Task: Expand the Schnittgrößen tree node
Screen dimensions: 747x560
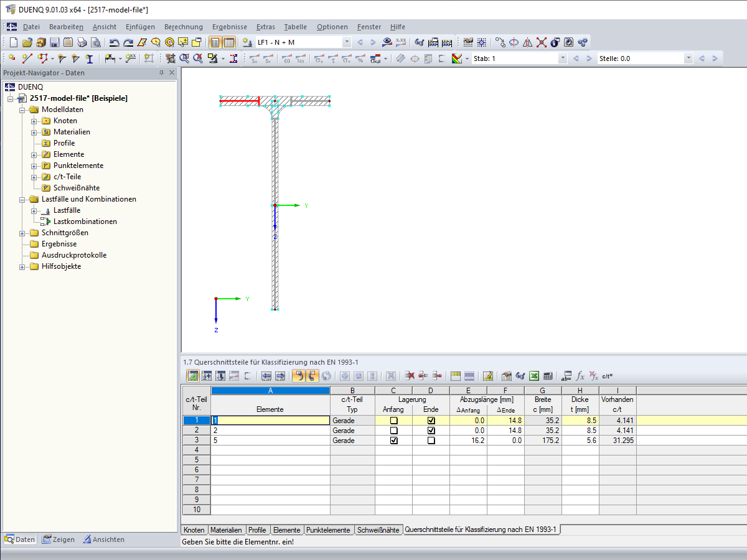Action: click(22, 233)
